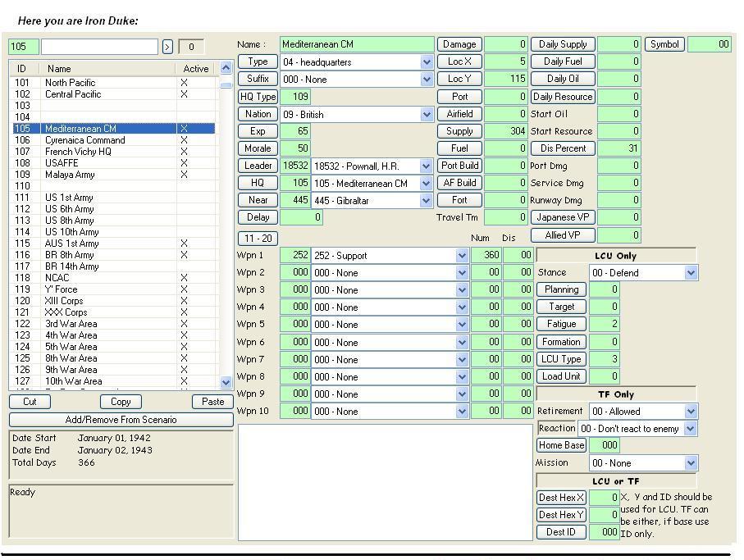Open the Nation dropdown showing British
Image resolution: width=744 pixels, height=560 pixels.
click(x=427, y=114)
